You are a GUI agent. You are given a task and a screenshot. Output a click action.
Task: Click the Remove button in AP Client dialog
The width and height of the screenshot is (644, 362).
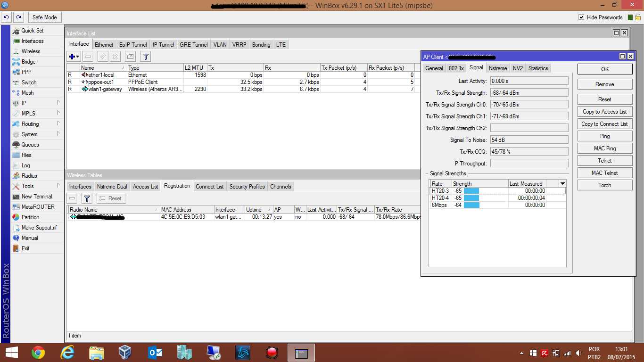605,84
